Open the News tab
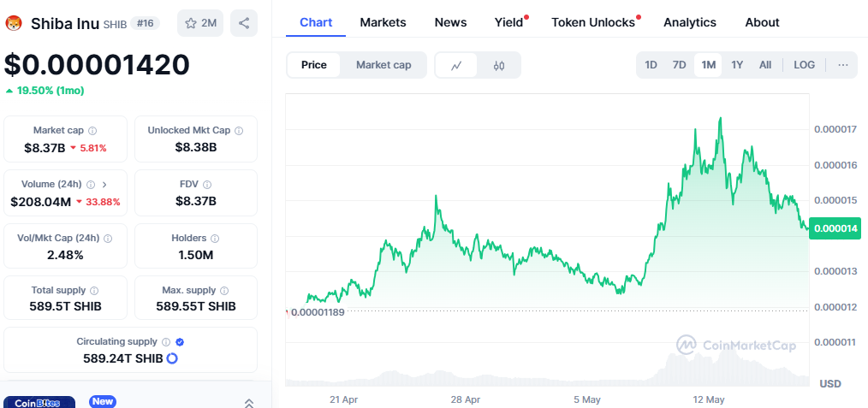 (450, 22)
